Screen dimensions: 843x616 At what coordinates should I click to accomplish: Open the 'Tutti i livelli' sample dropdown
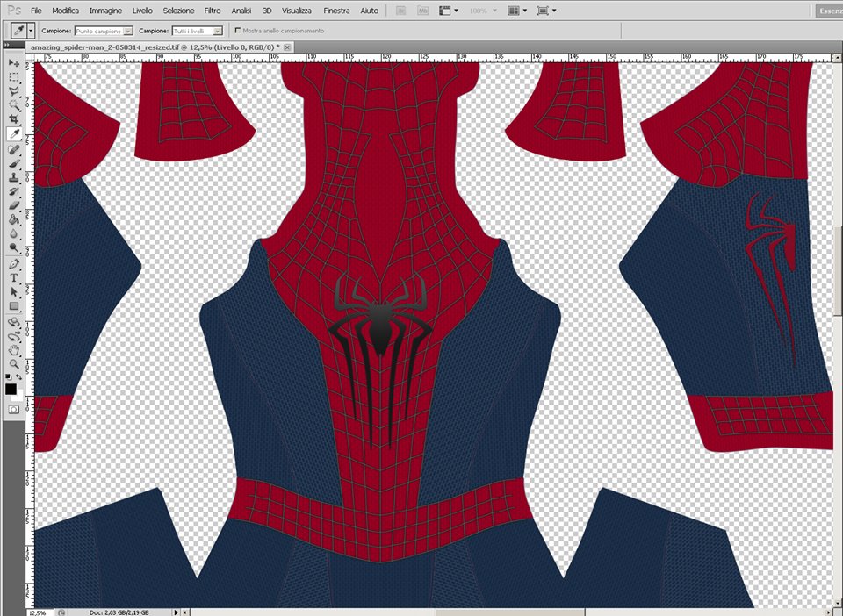(x=198, y=31)
